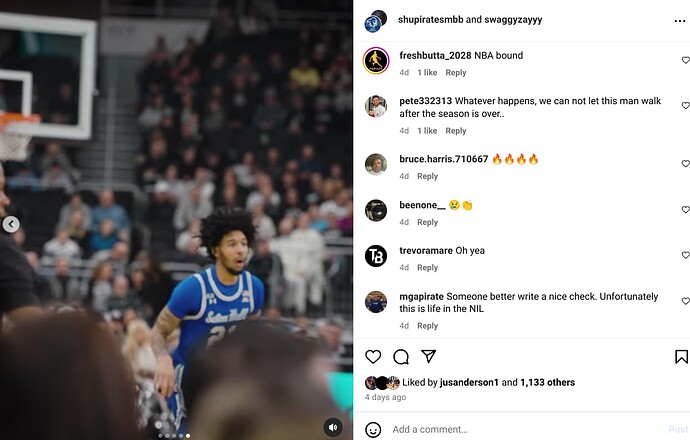690x440 pixels.
Task: Like freshbutta_2028's comment heart
Action: 685,60
